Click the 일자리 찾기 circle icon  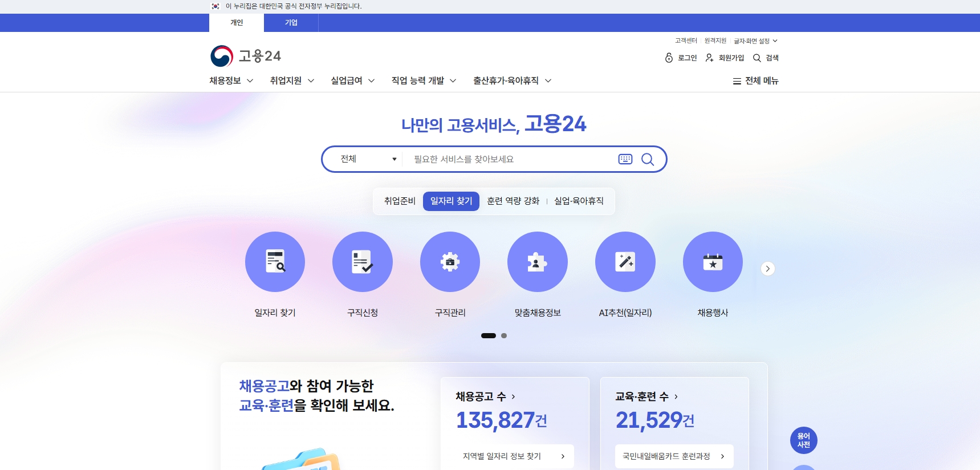pos(275,262)
